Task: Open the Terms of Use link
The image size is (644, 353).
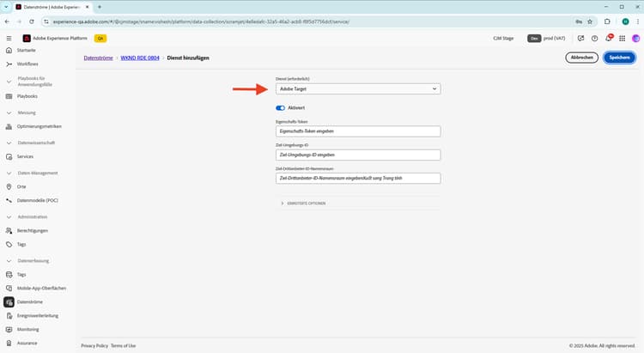Action: [x=123, y=346]
